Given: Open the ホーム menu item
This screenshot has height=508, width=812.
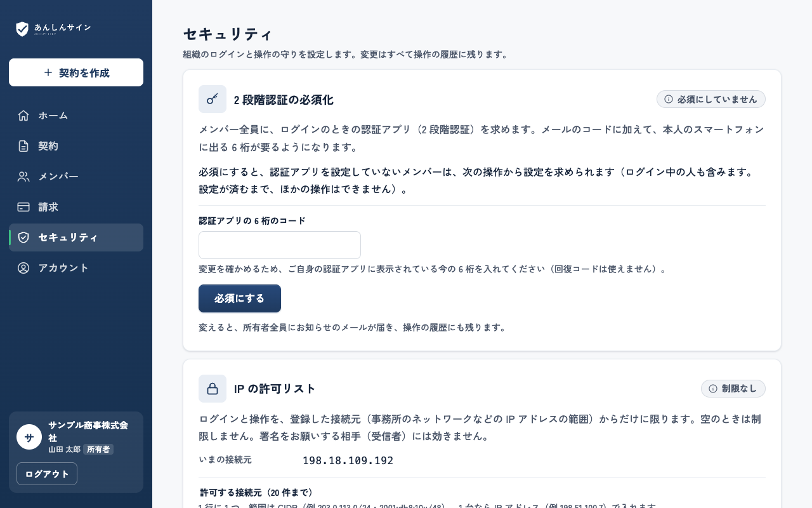Looking at the screenshot, I should 76,116.
